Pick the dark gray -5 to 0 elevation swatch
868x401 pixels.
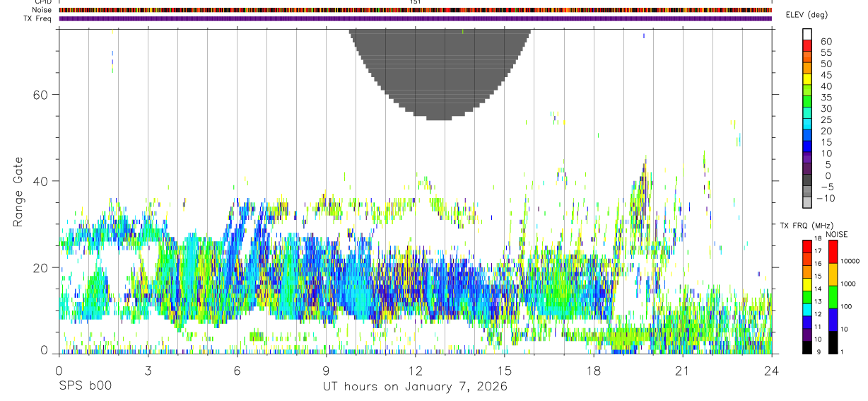pos(808,180)
